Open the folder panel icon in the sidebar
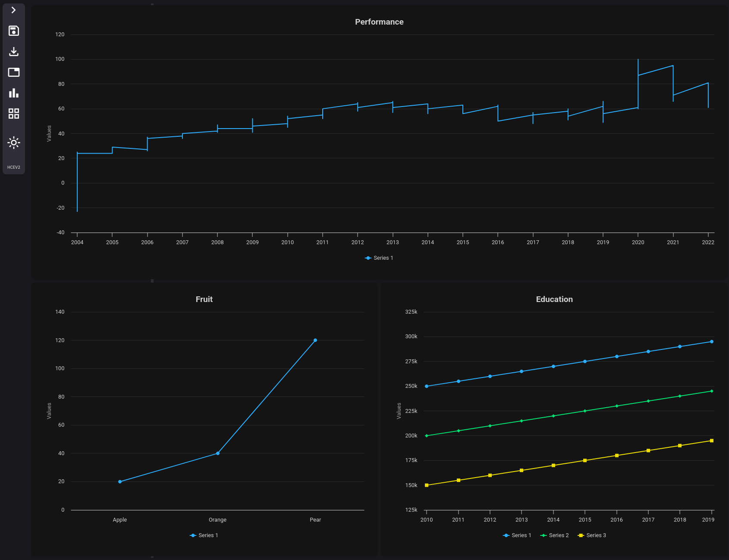 click(x=13, y=72)
